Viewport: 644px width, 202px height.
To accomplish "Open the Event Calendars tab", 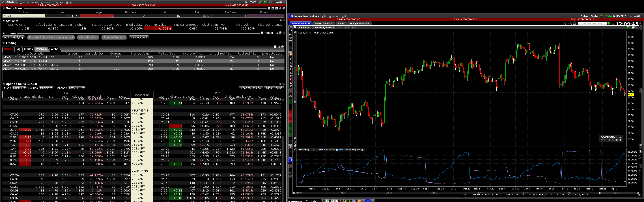I will (323, 23).
